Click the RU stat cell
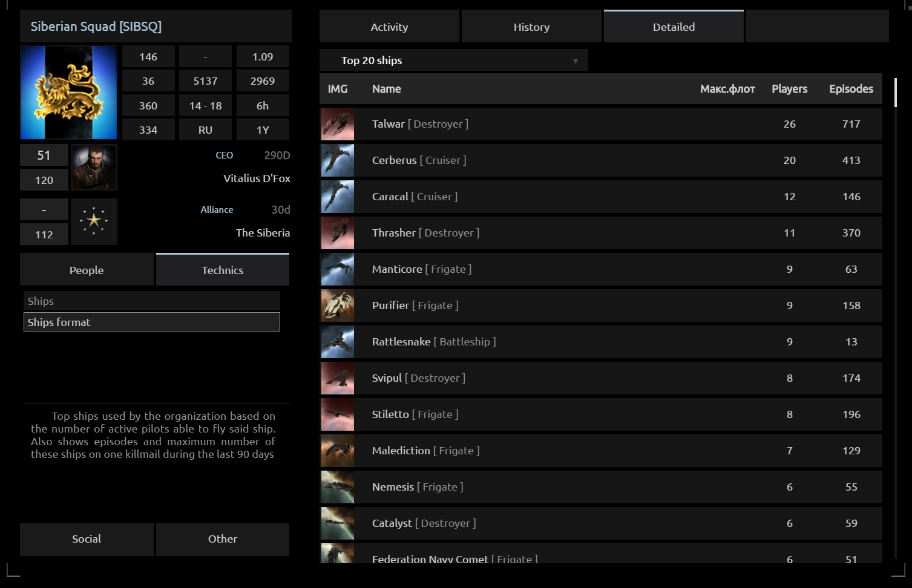This screenshot has height=588, width=912. coord(205,130)
